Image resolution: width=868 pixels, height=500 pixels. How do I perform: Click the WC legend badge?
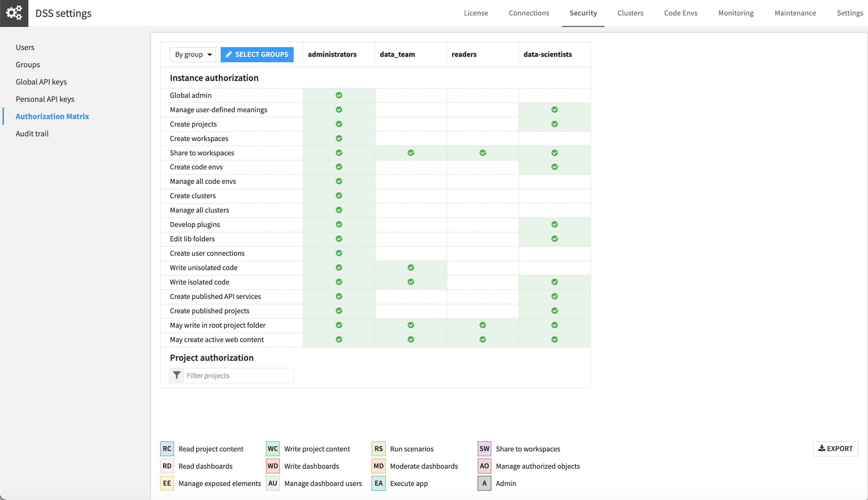[273, 449]
